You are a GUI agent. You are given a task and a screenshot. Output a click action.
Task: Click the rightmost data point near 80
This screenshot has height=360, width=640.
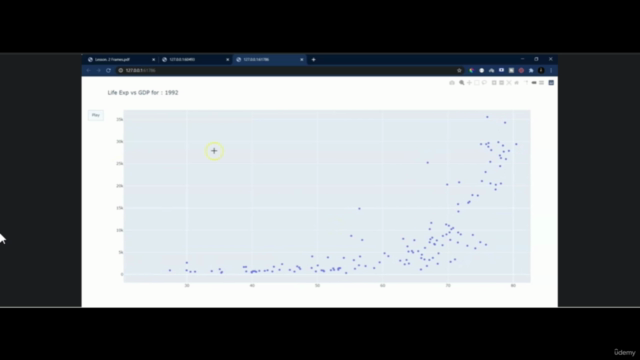(516, 144)
